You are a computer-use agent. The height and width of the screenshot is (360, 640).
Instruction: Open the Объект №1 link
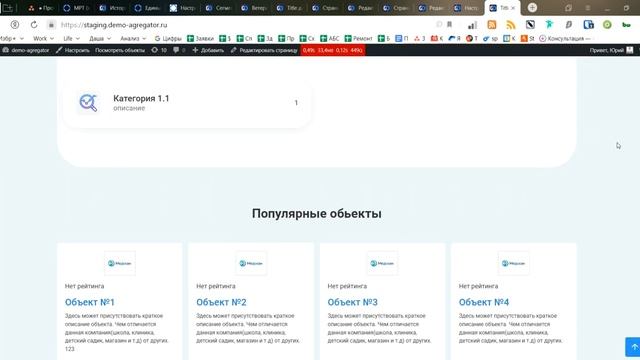[90, 302]
